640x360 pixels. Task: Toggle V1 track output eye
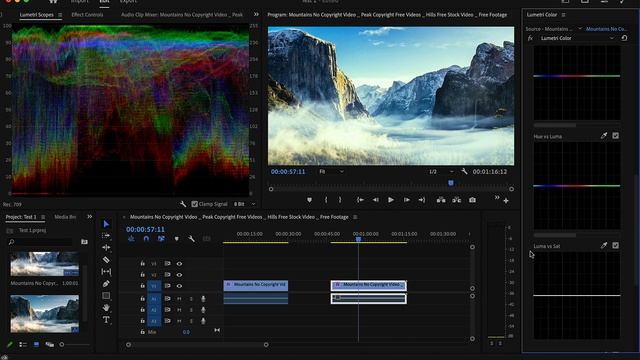pyautogui.click(x=179, y=286)
